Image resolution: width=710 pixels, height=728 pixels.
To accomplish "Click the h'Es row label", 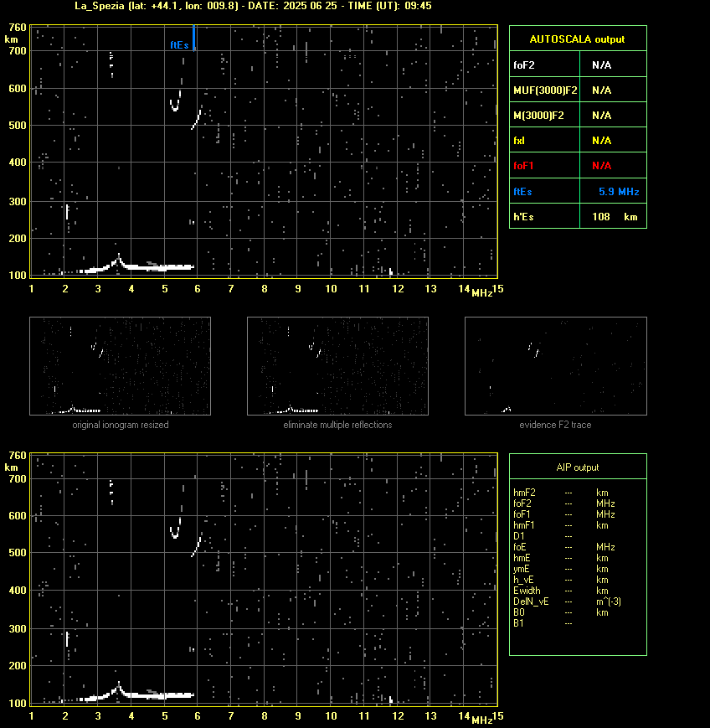I will (x=523, y=217).
